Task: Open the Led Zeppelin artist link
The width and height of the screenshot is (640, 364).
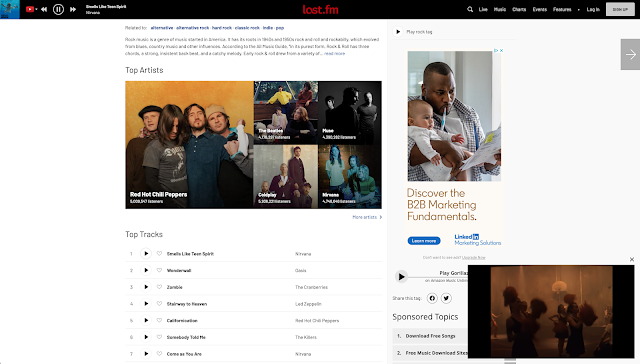Action: [308, 304]
